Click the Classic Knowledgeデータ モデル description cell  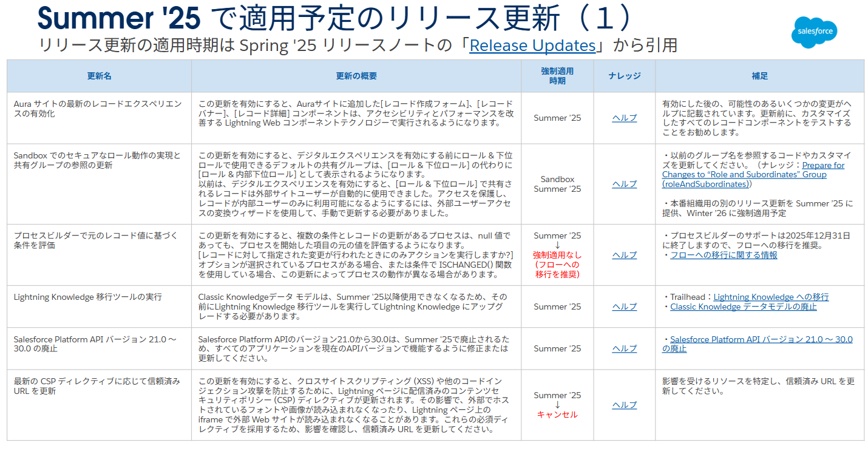pyautogui.click(x=356, y=307)
